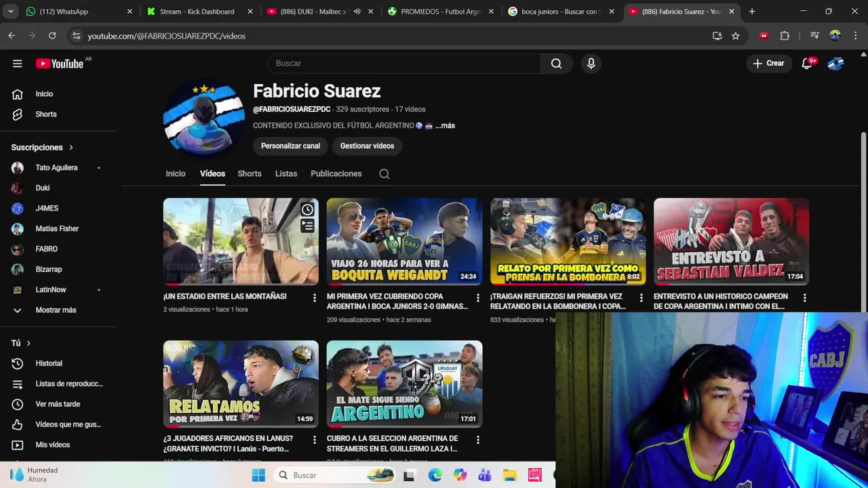This screenshot has height=488, width=868.
Task: Switch to the boca juniors search tab
Action: point(560,12)
